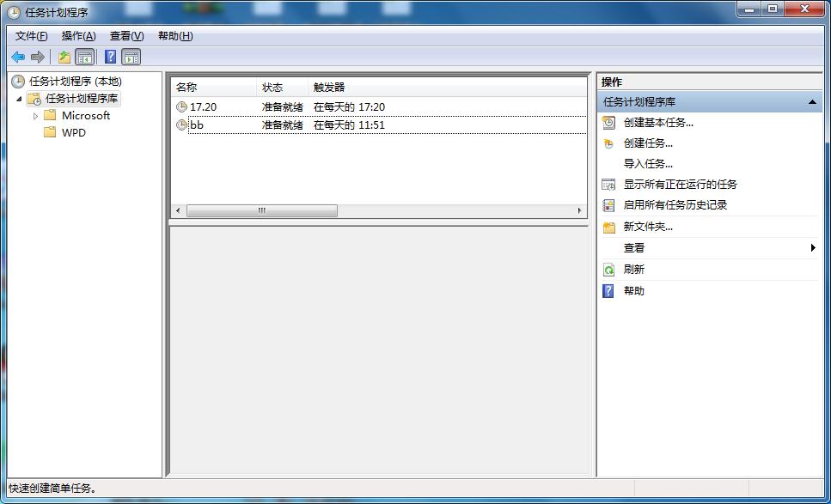Click the 新文件夹 folder icon in Actions pane

point(608,226)
